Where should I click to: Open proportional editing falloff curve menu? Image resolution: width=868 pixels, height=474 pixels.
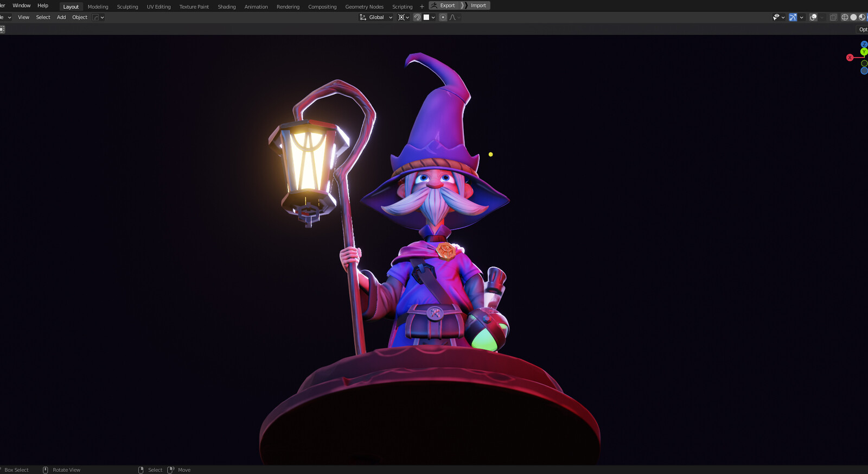click(x=455, y=17)
